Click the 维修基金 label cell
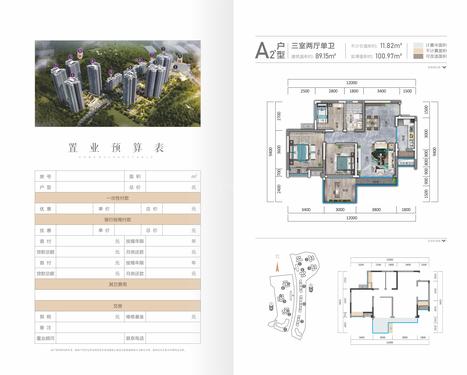This screenshot has height=375, width=467. [x=135, y=316]
